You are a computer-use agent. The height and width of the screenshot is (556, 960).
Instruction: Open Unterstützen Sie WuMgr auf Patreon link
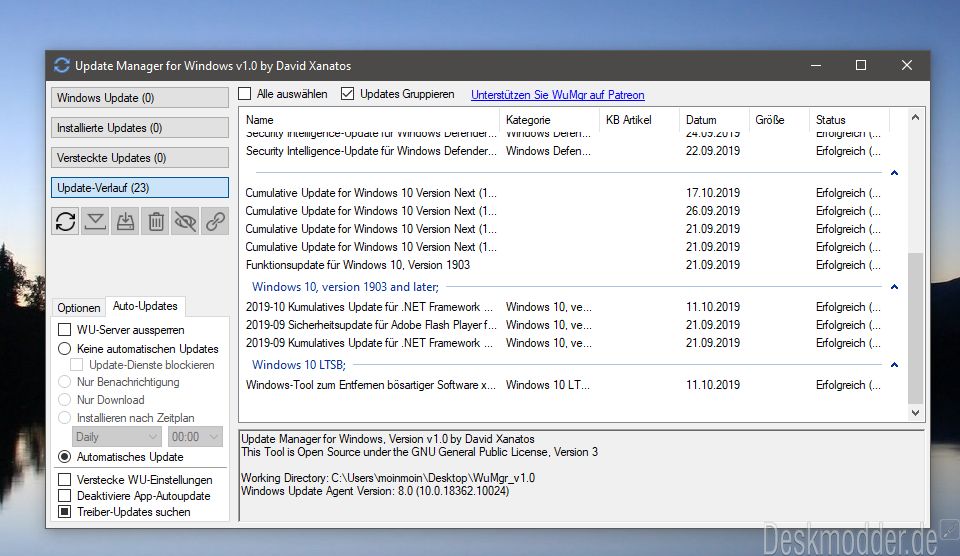click(x=557, y=95)
